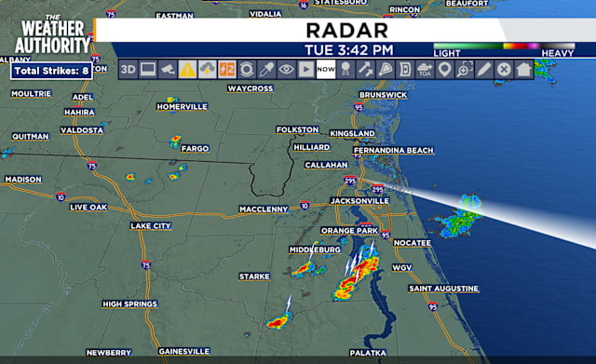The image size is (596, 364).
Task: Click the FERNANDINA BEACH label
Action: pos(394,151)
